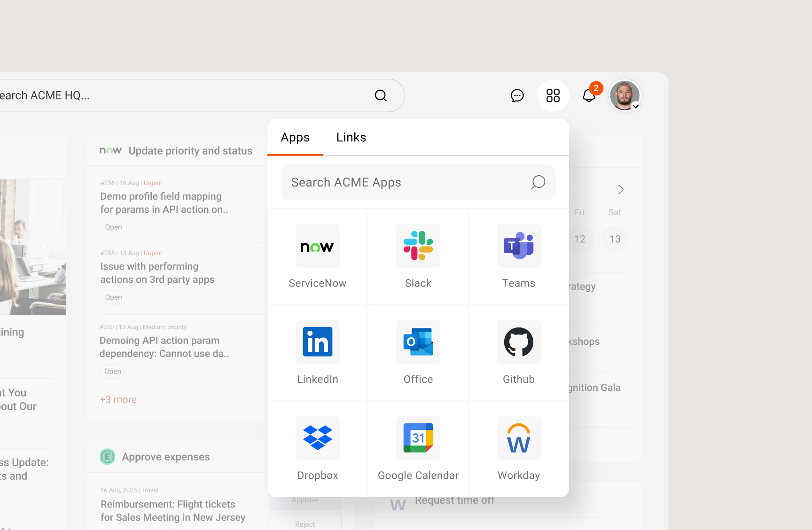Launch the Office app
This screenshot has height=530, width=812.
pyautogui.click(x=418, y=352)
